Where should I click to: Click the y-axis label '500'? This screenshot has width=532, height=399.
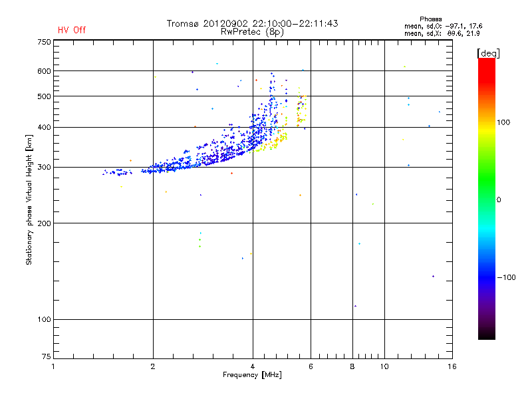(x=44, y=96)
